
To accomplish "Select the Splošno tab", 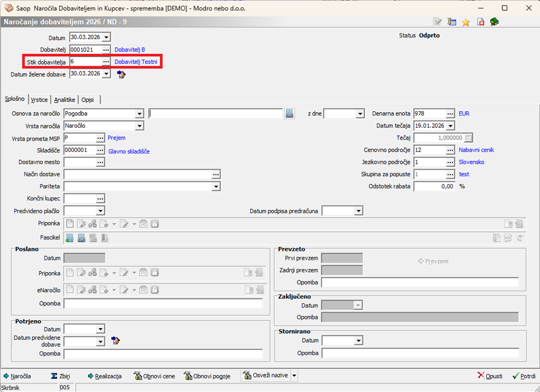I will pos(15,99).
